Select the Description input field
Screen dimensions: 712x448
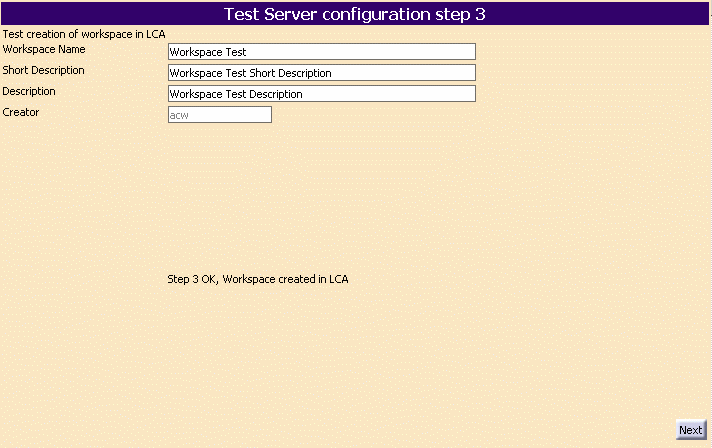(x=321, y=94)
